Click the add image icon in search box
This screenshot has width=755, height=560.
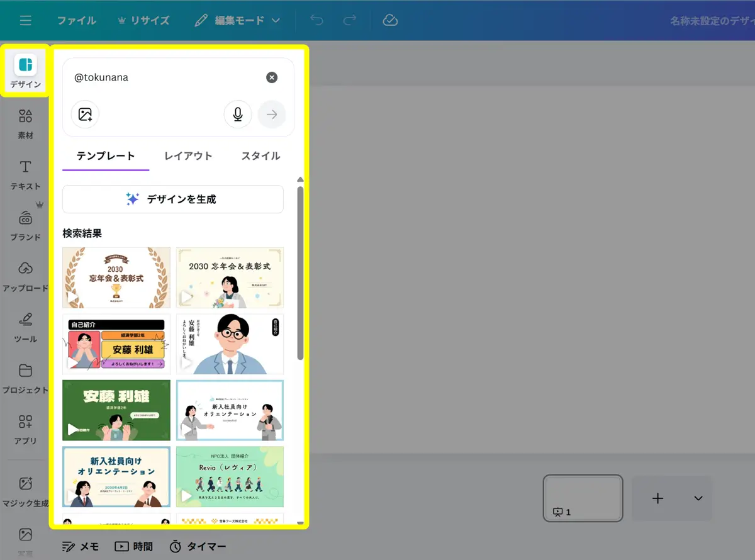pyautogui.click(x=85, y=115)
